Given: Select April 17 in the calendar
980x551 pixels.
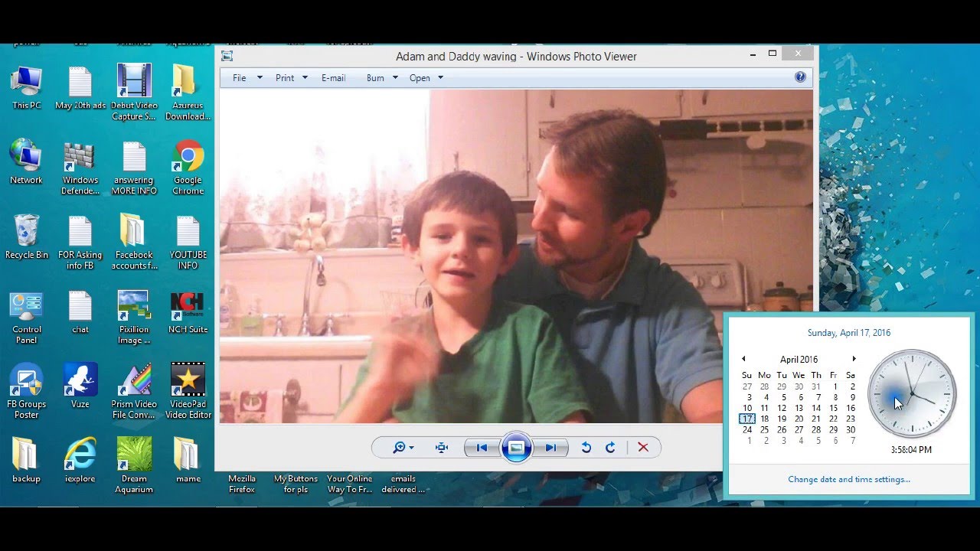Looking at the screenshot, I should point(747,419).
